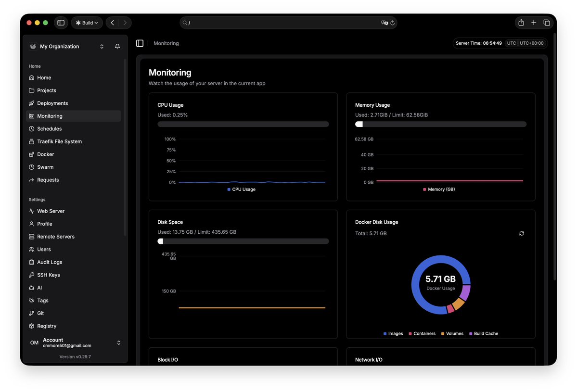Image resolution: width=577 pixels, height=392 pixels.
Task: Click Version v0.29.7 label
Action: [75, 357]
